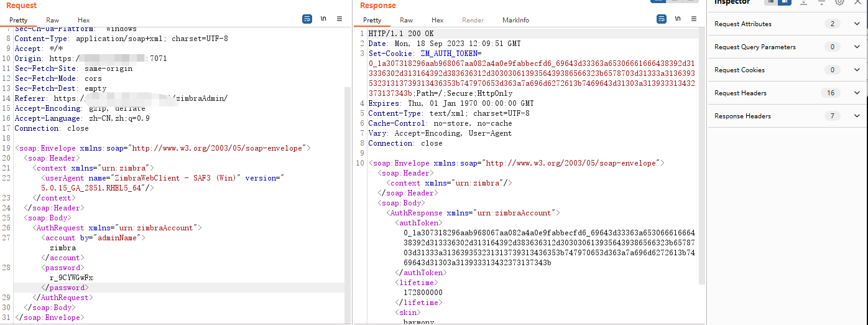This screenshot has height=325, width=868.
Task: Click the Request Headers count badge 16
Action: tap(831, 93)
